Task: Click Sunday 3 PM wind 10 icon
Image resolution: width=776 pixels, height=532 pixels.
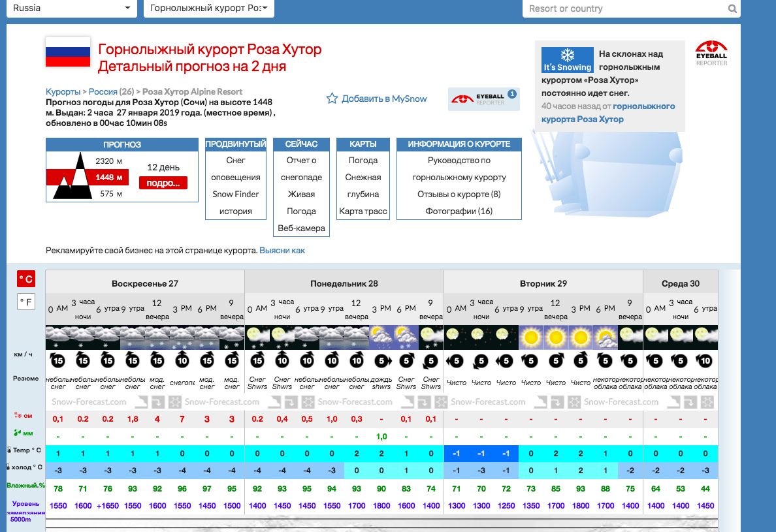Action: [x=182, y=360]
